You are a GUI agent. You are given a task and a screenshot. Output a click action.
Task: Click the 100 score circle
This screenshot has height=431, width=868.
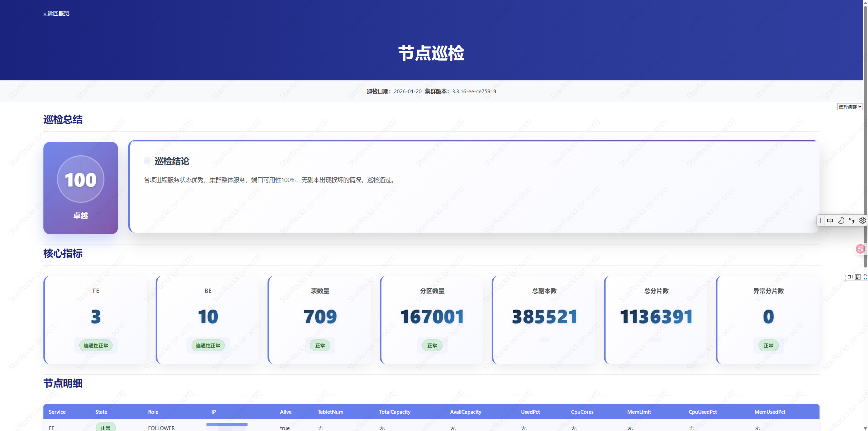point(81,179)
